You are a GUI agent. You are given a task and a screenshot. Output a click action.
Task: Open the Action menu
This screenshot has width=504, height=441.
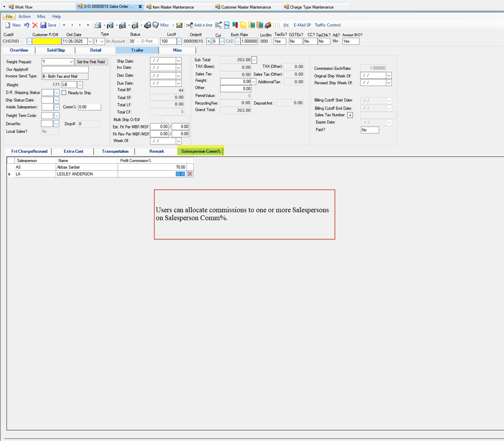(24, 16)
